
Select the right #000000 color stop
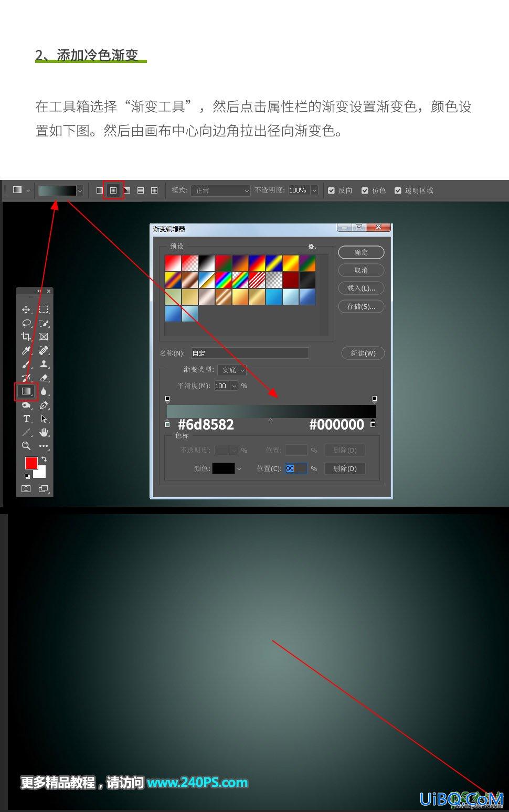click(x=373, y=424)
